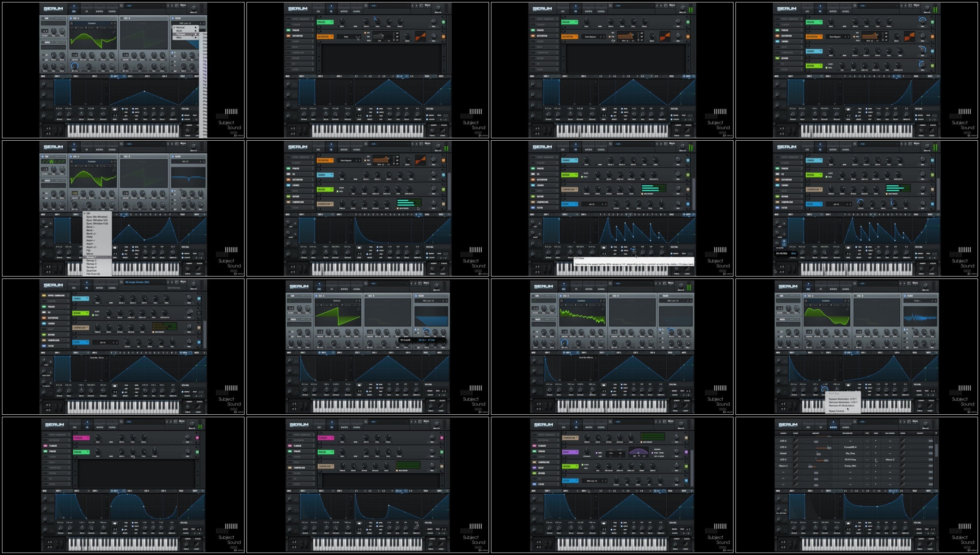This screenshot has height=555, width=980.
Task: Toggle SUB oscillator power in the NN 12 screenshot
Action: [42, 157]
